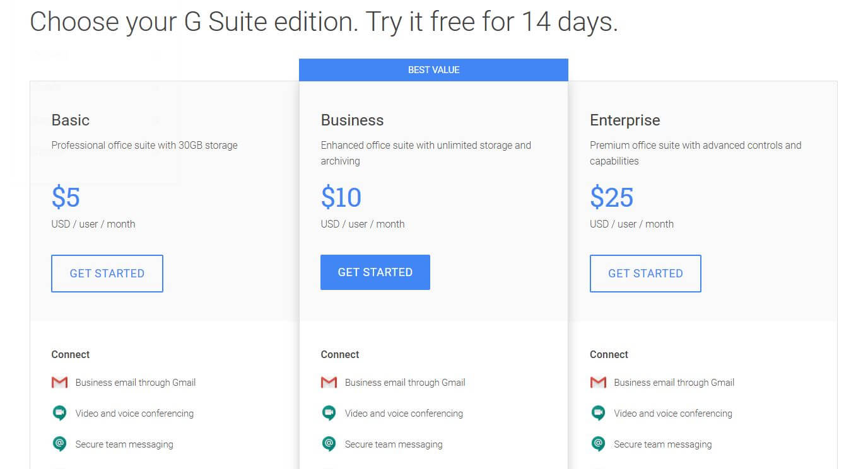Click GET STARTED for the Enterprise plan
Viewport: 868px width, 469px height.
click(x=645, y=273)
